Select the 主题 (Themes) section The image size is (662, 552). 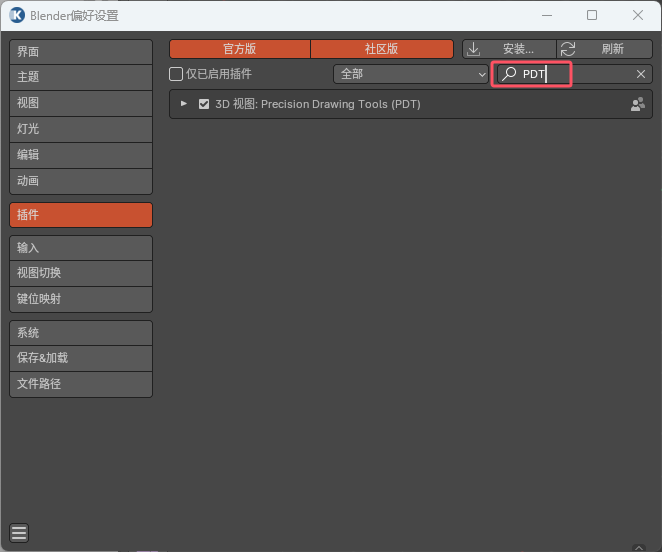coord(81,77)
